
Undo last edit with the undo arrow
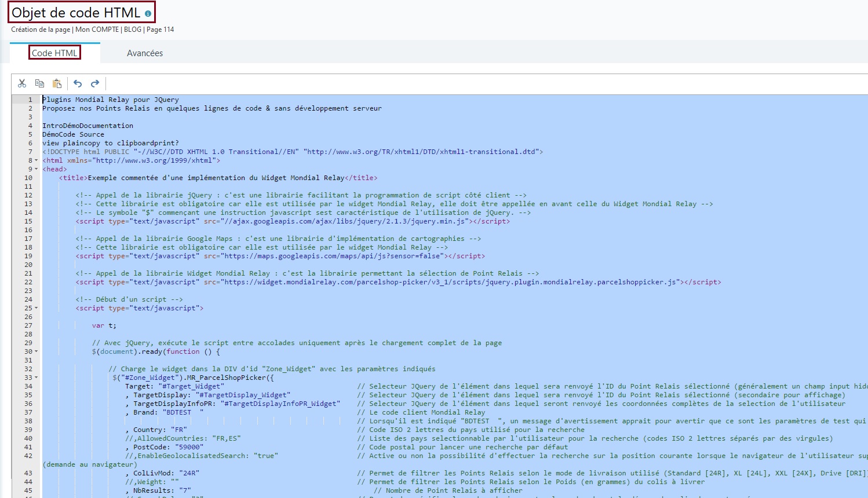click(x=78, y=83)
